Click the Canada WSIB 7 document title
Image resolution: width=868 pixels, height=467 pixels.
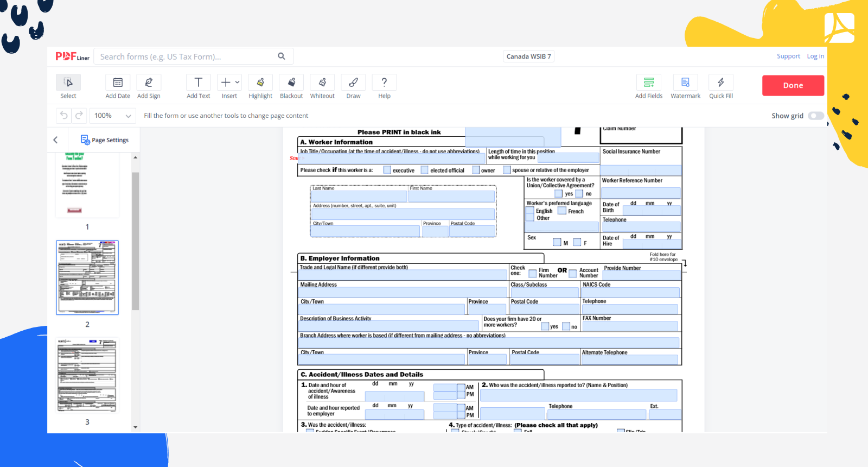(x=528, y=56)
